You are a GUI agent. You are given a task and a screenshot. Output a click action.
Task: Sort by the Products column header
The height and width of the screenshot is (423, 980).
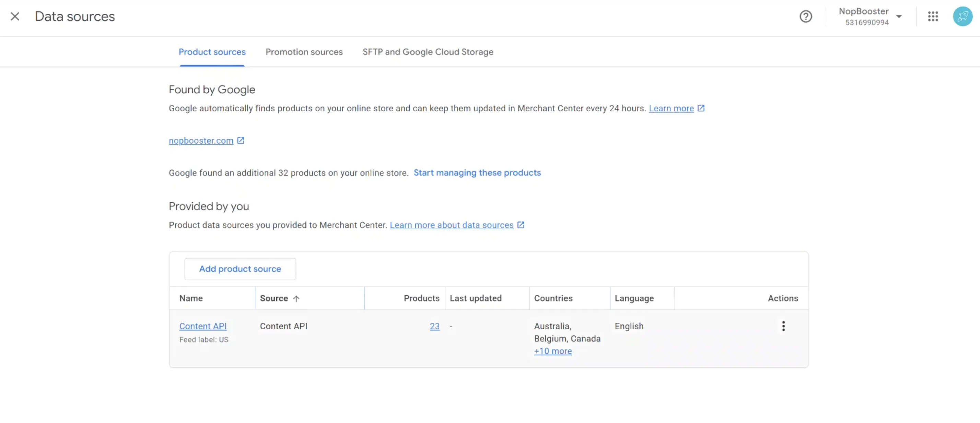tap(421, 298)
